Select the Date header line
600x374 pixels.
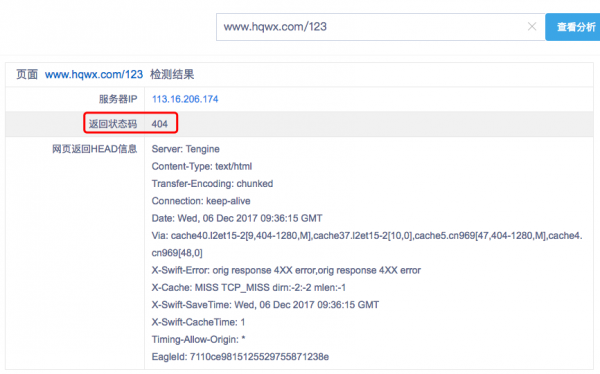[237, 218]
